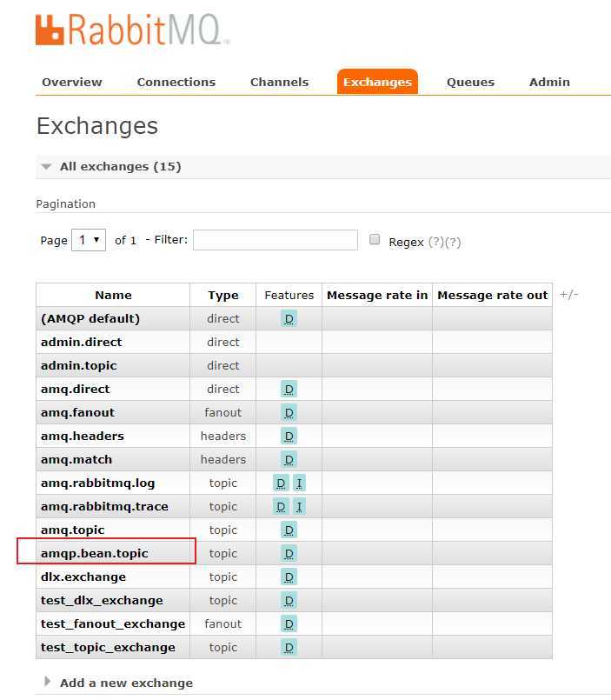
Task: Click the I badge for amq.rabbitmq.trace
Action: 299,506
